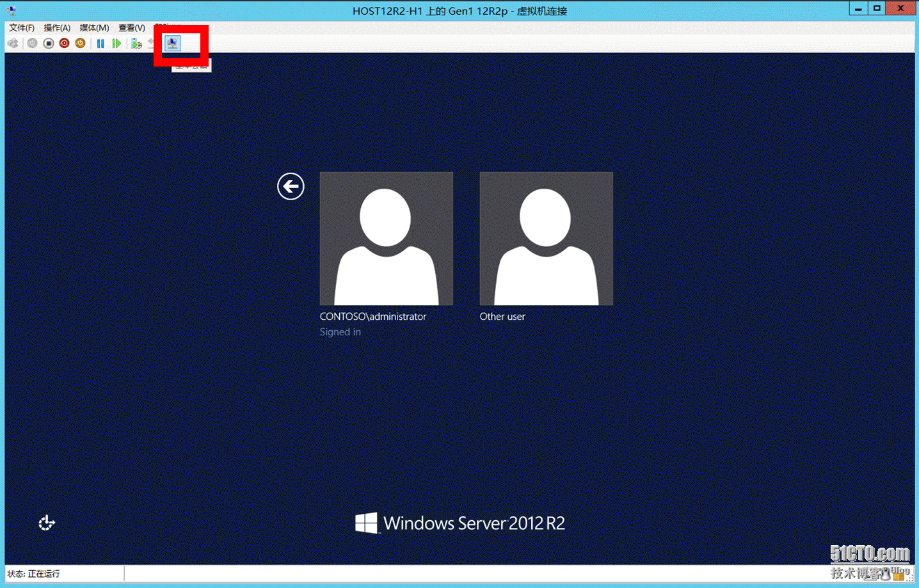Click the Enhanced Session toolbar icon

173,44
